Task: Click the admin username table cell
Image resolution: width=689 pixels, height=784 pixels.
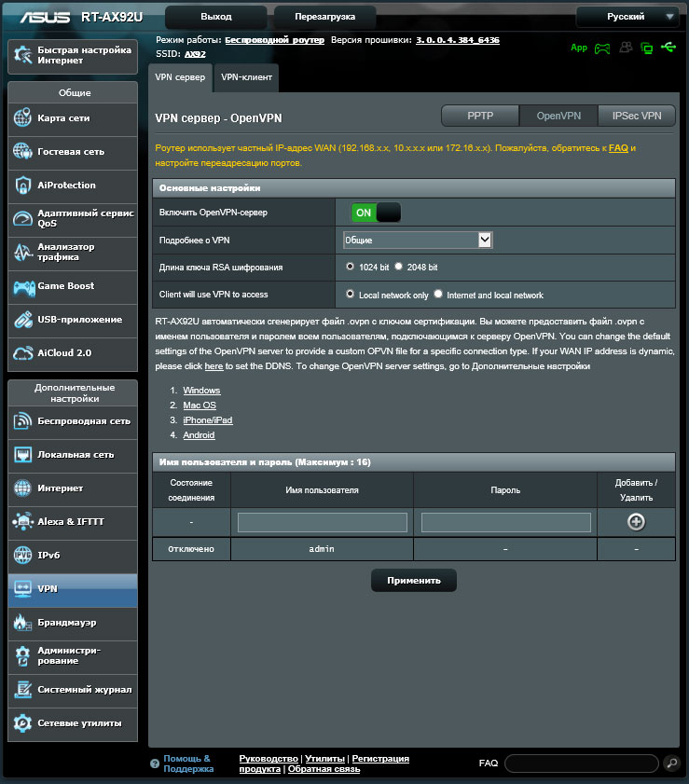Action: pyautogui.click(x=322, y=549)
